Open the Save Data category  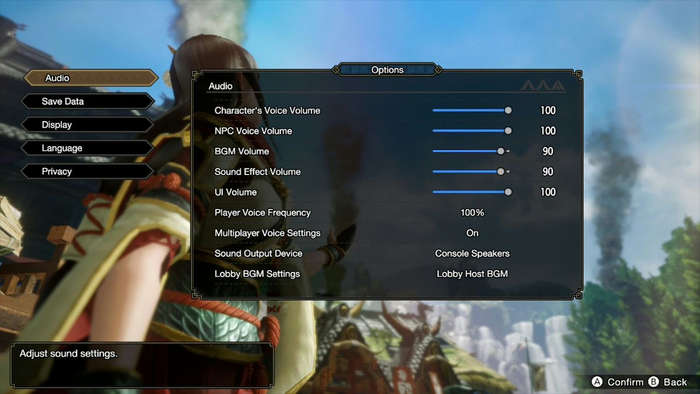pos(88,101)
